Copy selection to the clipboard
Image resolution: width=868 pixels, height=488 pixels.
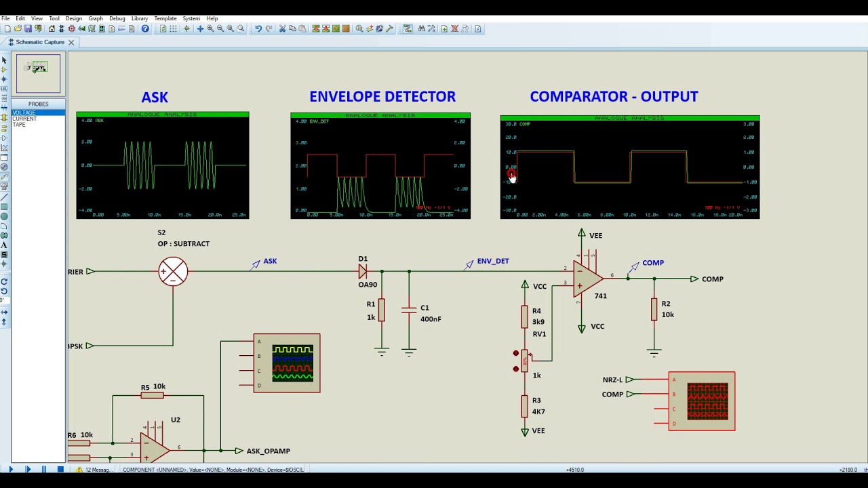click(x=292, y=28)
